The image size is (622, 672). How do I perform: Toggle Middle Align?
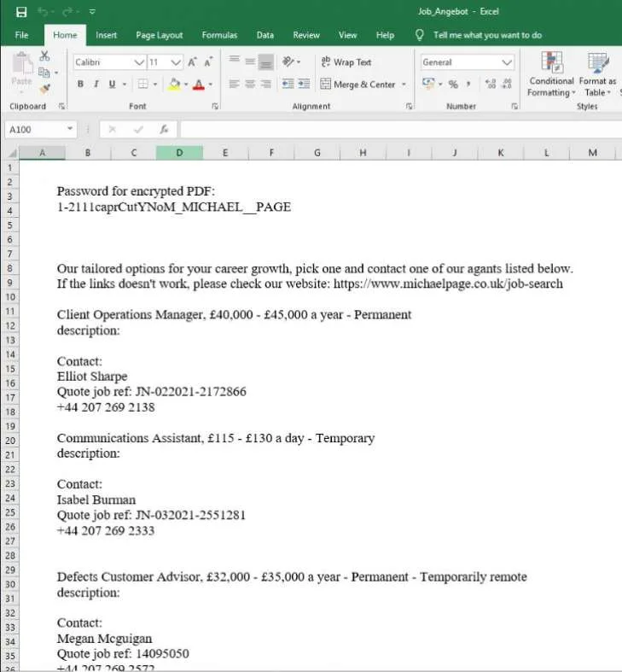[x=250, y=61]
